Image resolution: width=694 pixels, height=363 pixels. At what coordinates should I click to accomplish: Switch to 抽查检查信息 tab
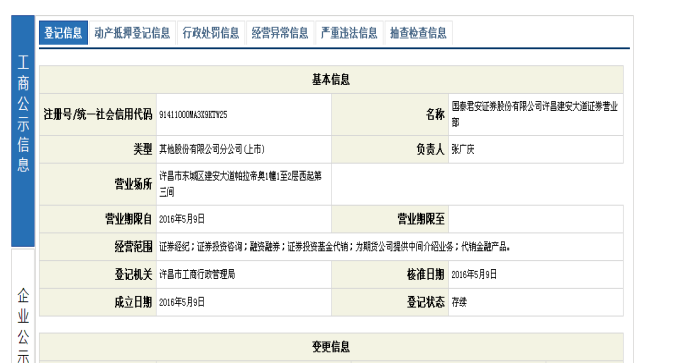pos(418,33)
